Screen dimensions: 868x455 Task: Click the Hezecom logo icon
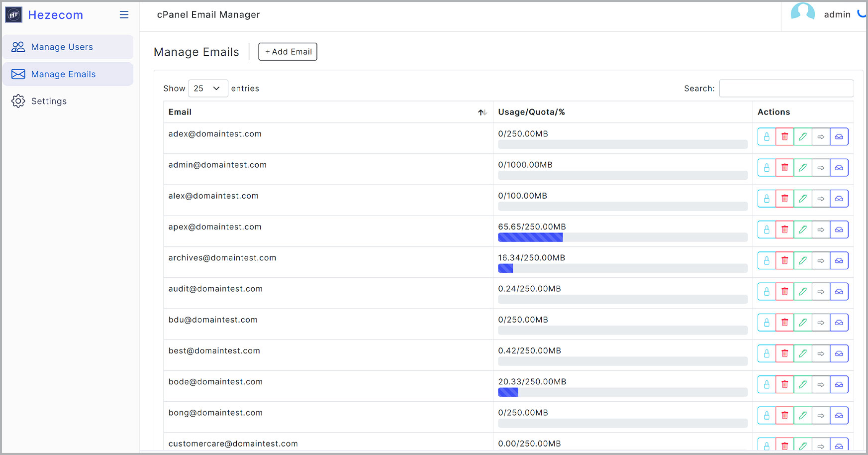point(13,15)
